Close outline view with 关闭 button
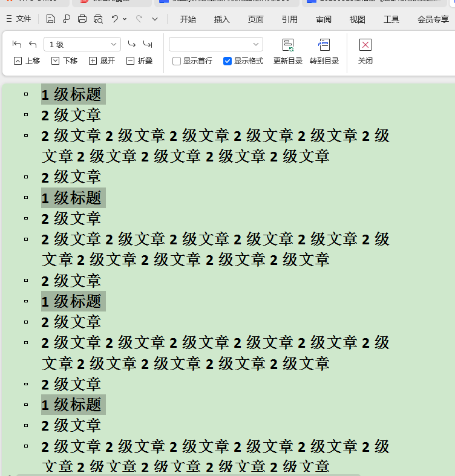The image size is (455, 476). [365, 51]
